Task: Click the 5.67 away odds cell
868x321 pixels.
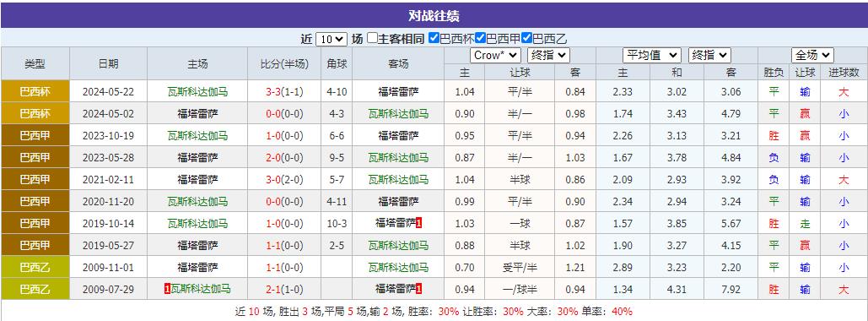Action: [x=731, y=223]
